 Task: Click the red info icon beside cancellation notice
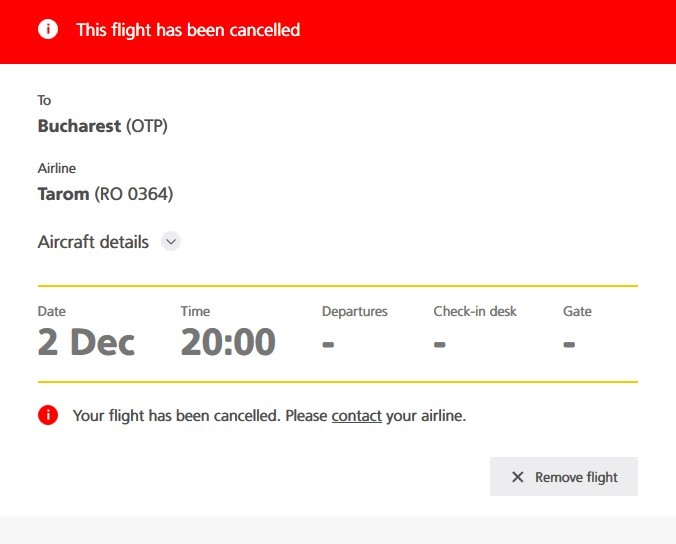click(48, 415)
